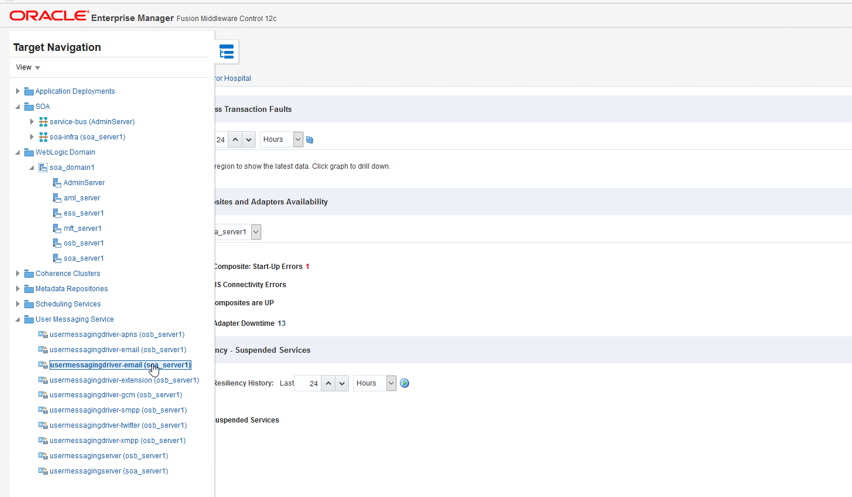This screenshot has height=497, width=852.
Task: Click the mft_server1 server icon
Action: click(57, 228)
